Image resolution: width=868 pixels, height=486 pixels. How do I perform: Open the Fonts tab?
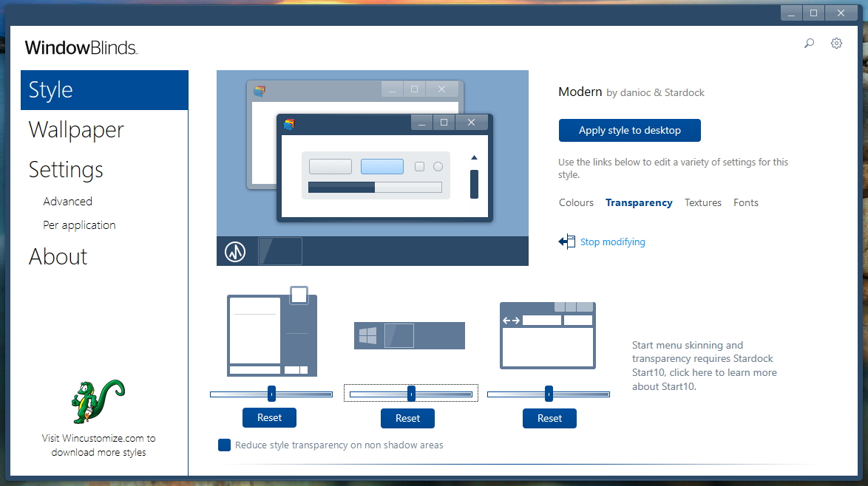[x=746, y=203]
